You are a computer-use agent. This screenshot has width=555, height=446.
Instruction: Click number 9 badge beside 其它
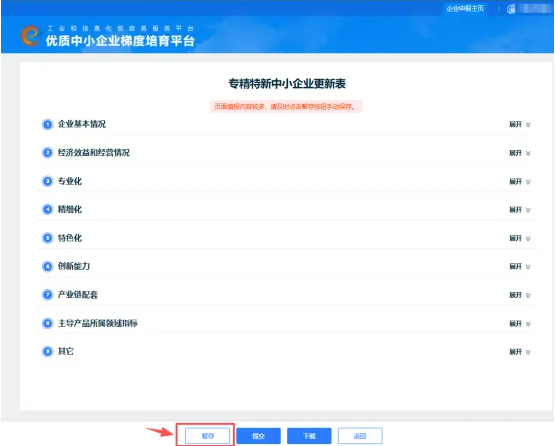click(47, 351)
